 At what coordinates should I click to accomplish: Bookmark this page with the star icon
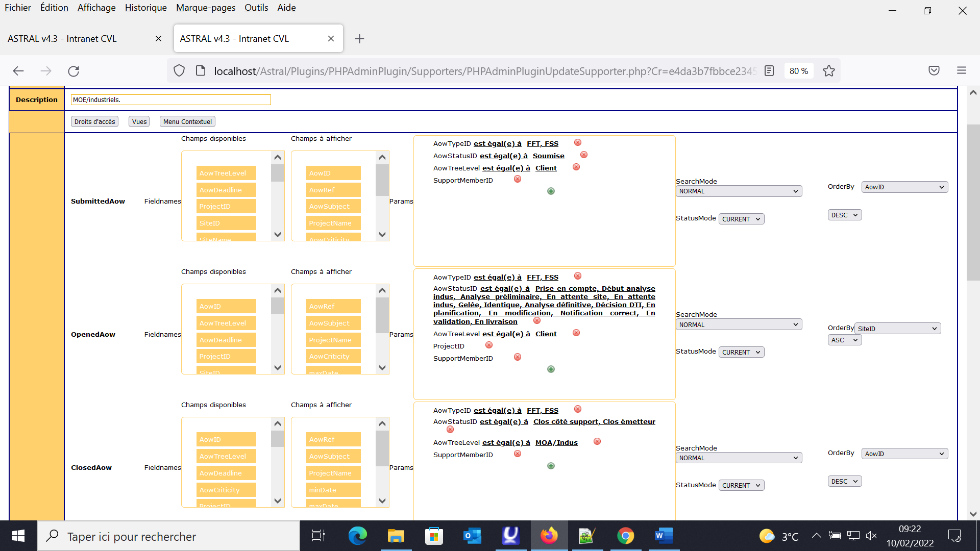coord(829,71)
